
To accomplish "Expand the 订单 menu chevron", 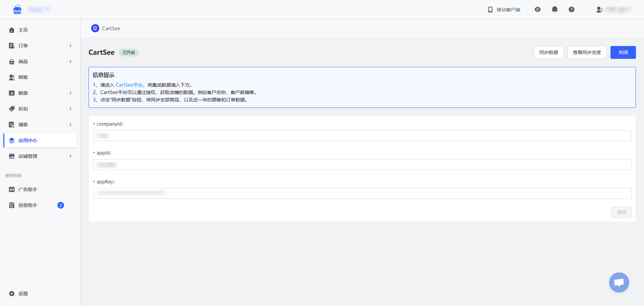I will [x=70, y=46].
